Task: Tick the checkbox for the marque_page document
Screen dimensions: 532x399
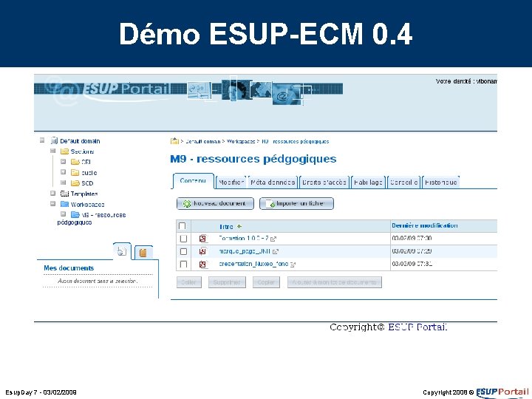Action: coord(183,251)
